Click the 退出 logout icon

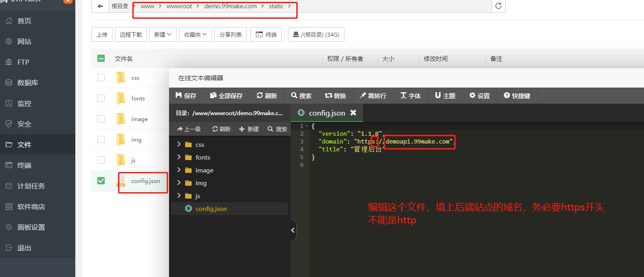(9, 248)
